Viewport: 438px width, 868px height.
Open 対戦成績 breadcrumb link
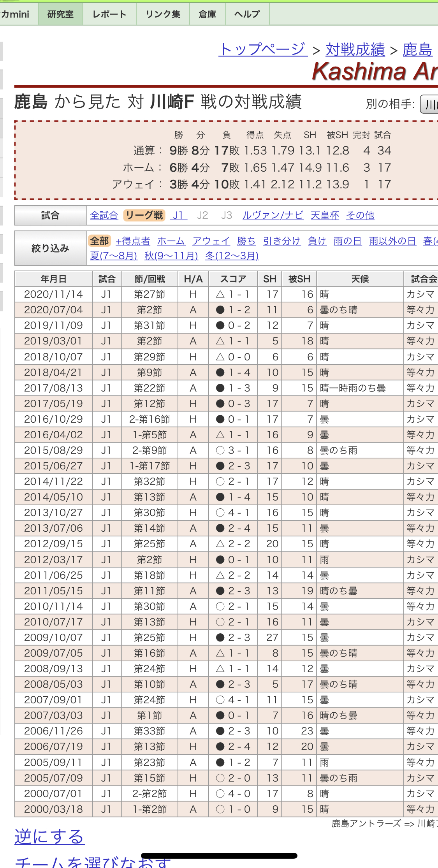click(355, 49)
